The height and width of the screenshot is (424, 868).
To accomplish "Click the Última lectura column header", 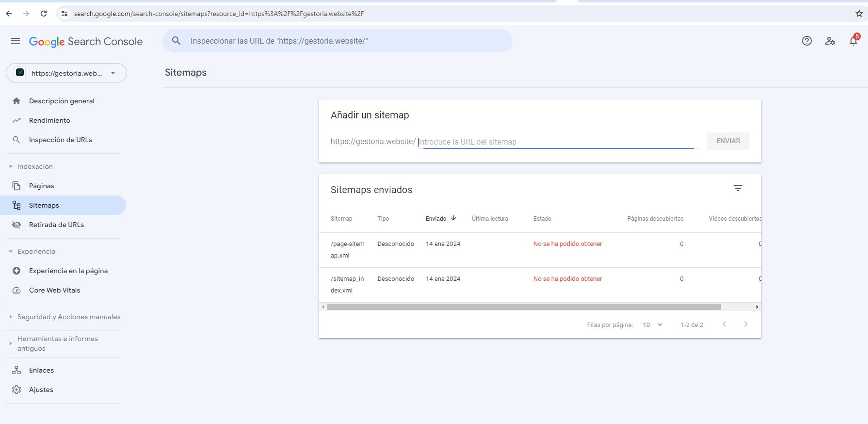I will (x=490, y=219).
